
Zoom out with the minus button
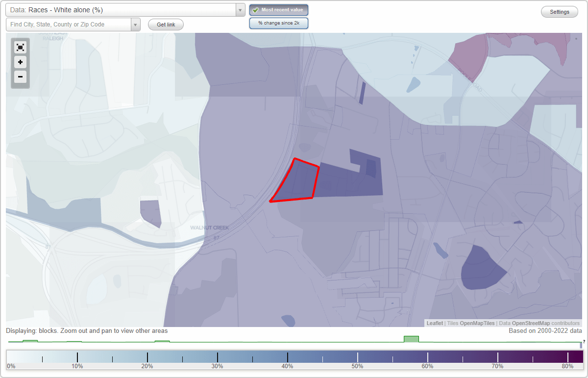(x=20, y=76)
